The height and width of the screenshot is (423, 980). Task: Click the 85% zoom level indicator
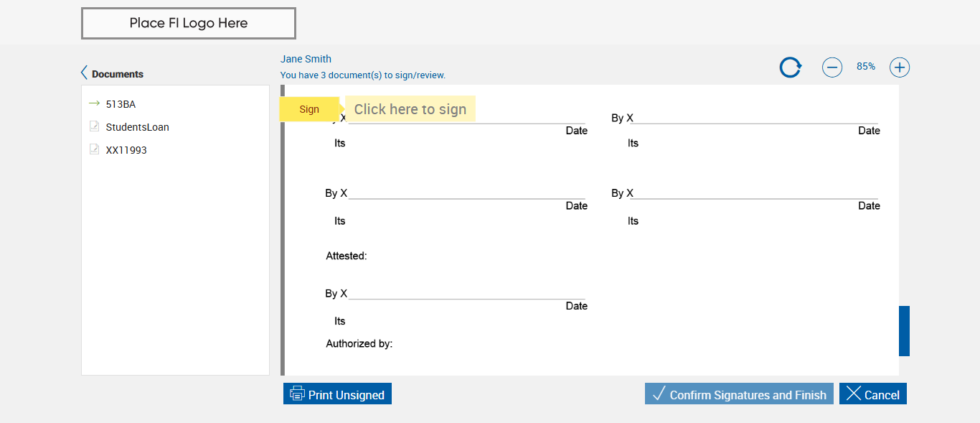pos(865,66)
